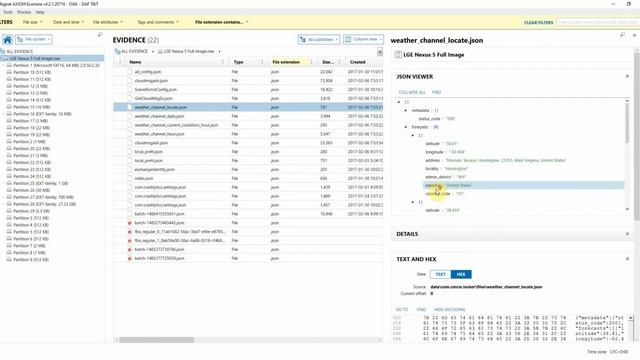Sort by the File extension column header

[x=286, y=62]
